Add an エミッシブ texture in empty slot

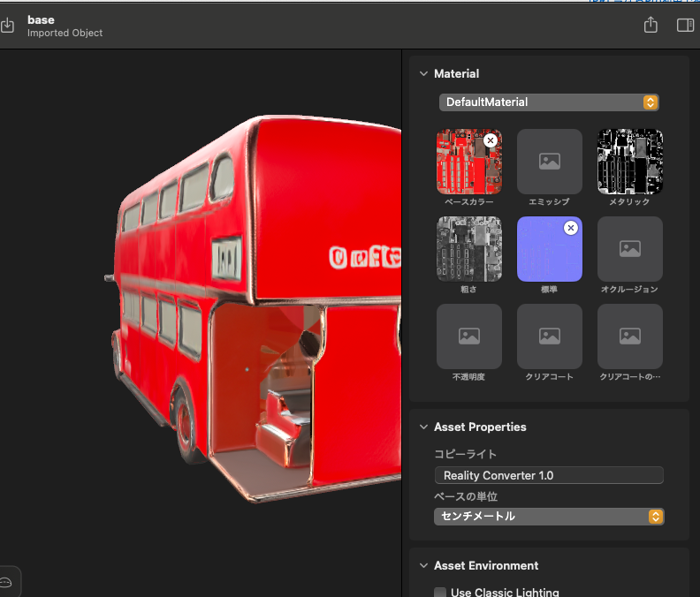point(549,162)
